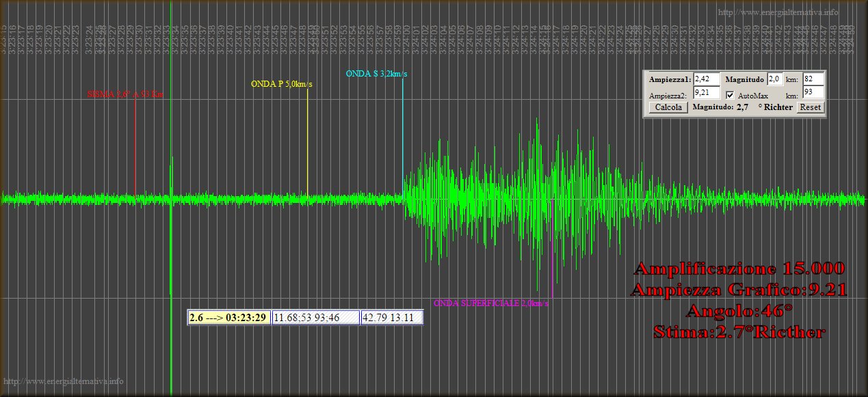Click the Stima:2.7°Ricther text
Screen dimensions: 868x397
[x=739, y=333]
